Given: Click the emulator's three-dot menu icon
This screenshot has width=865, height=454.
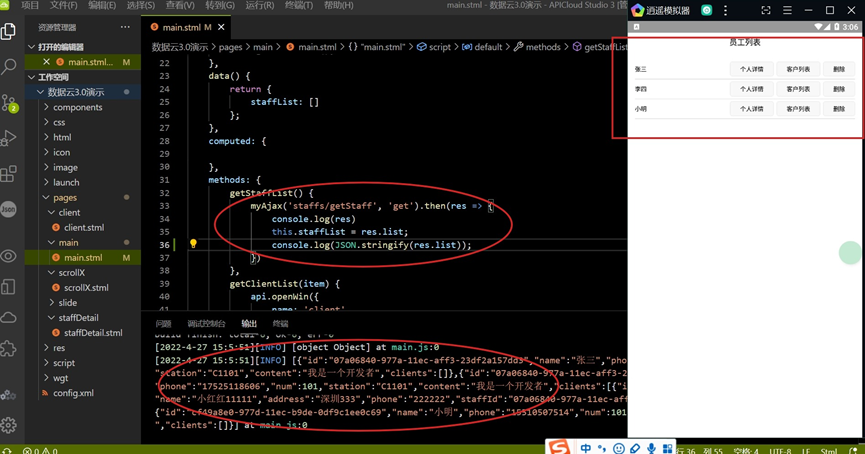Looking at the screenshot, I should (x=725, y=10).
